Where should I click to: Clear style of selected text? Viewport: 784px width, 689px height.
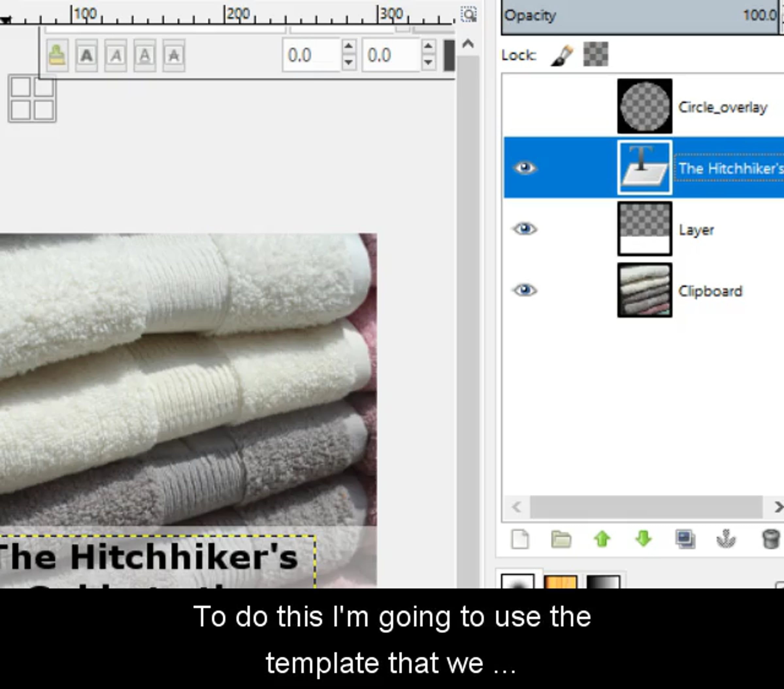(x=57, y=55)
